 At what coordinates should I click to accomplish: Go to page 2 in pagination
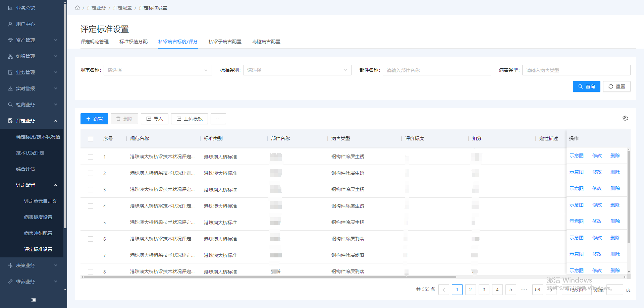point(471,290)
